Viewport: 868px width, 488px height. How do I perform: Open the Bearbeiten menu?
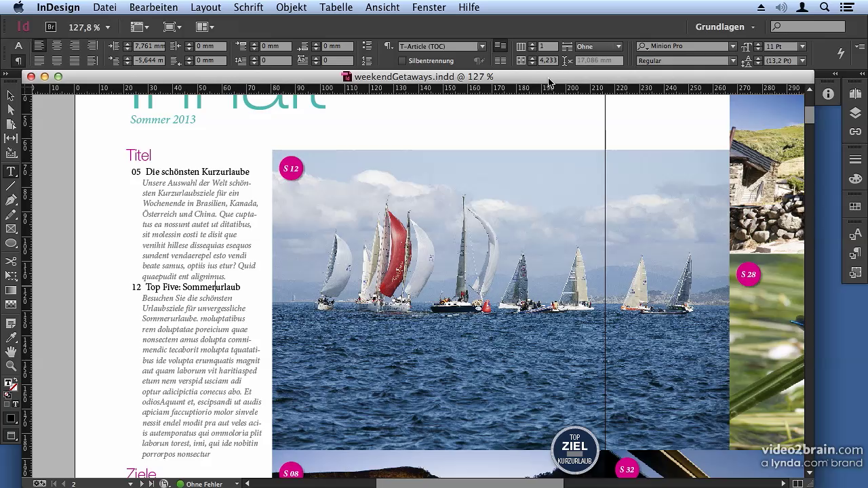click(154, 7)
